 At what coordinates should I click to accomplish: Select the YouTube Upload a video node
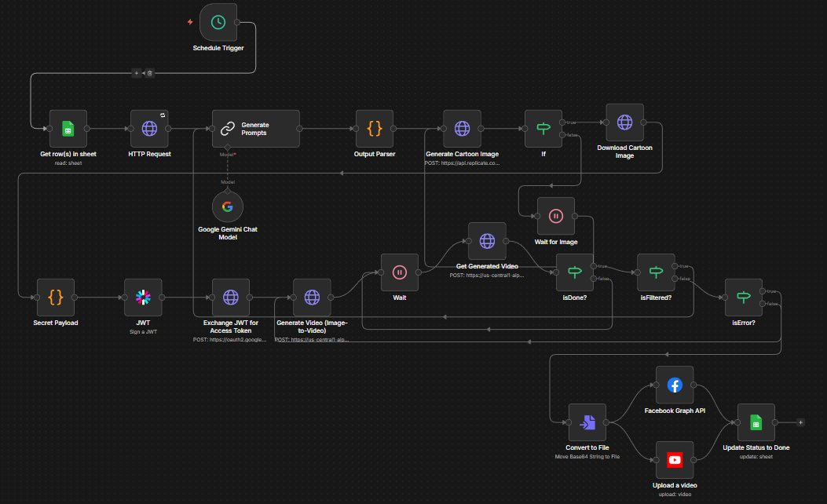coord(675,459)
